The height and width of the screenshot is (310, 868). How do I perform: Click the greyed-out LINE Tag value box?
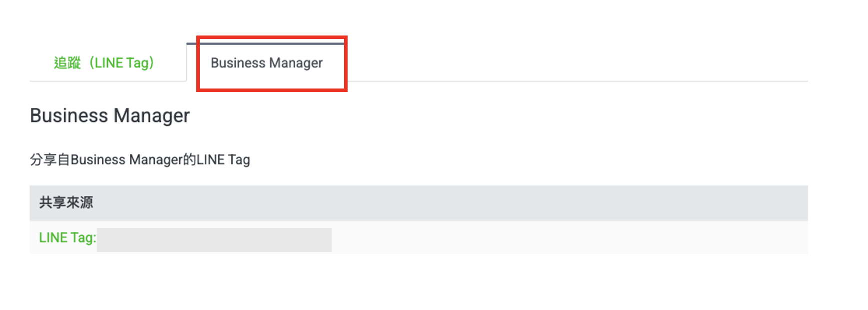[x=214, y=240]
